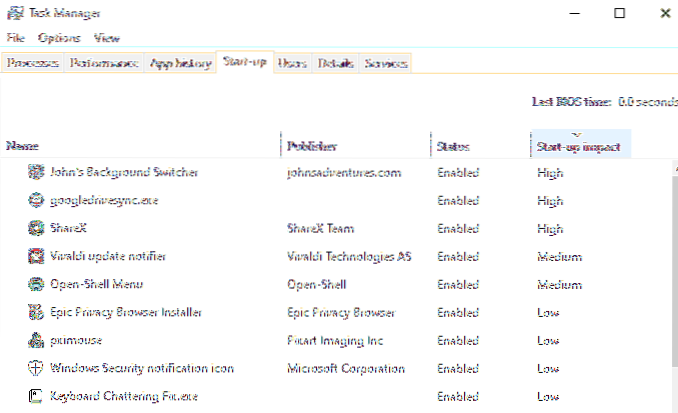Click the picmouse startup entry icon
Image resolution: width=678 pixels, height=413 pixels.
tap(36, 340)
